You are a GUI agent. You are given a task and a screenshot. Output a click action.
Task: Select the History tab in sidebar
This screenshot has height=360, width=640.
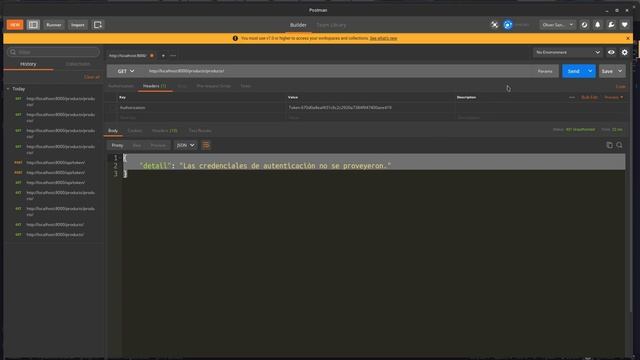(28, 64)
